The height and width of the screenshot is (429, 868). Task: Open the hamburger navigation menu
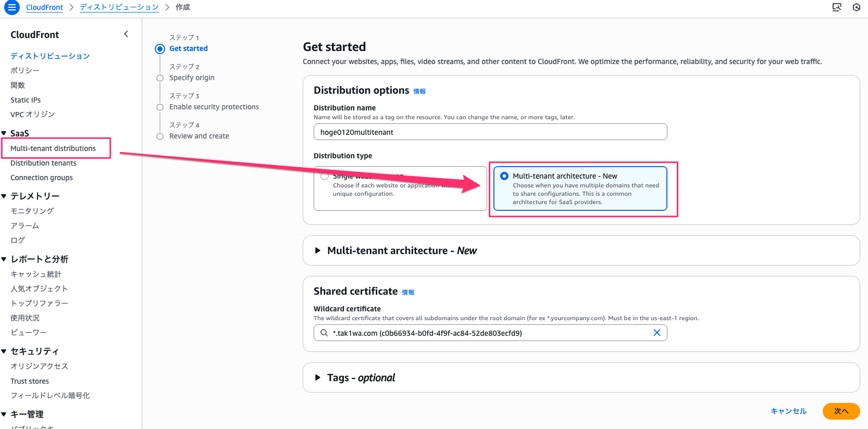[11, 7]
